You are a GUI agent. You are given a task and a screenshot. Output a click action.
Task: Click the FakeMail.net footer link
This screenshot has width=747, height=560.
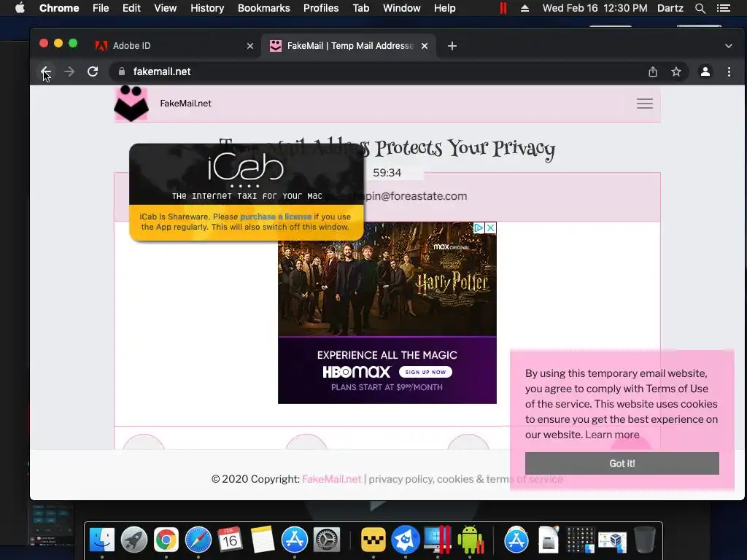(x=332, y=479)
